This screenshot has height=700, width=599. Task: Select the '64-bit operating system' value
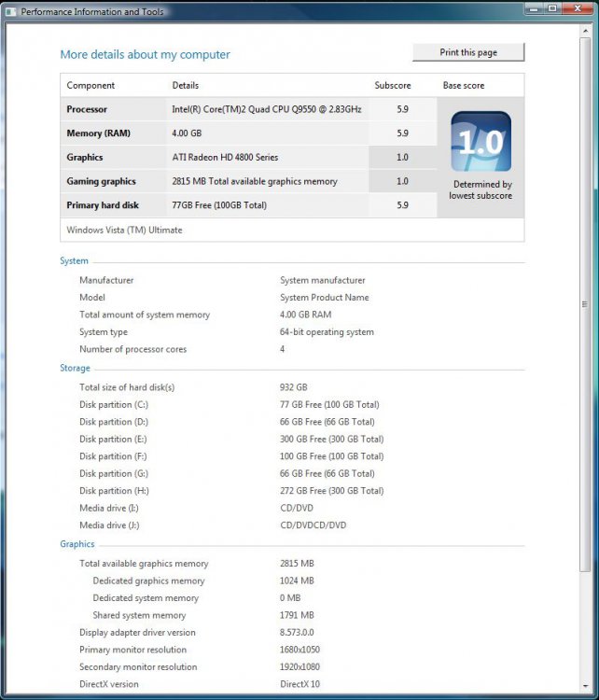coord(327,332)
